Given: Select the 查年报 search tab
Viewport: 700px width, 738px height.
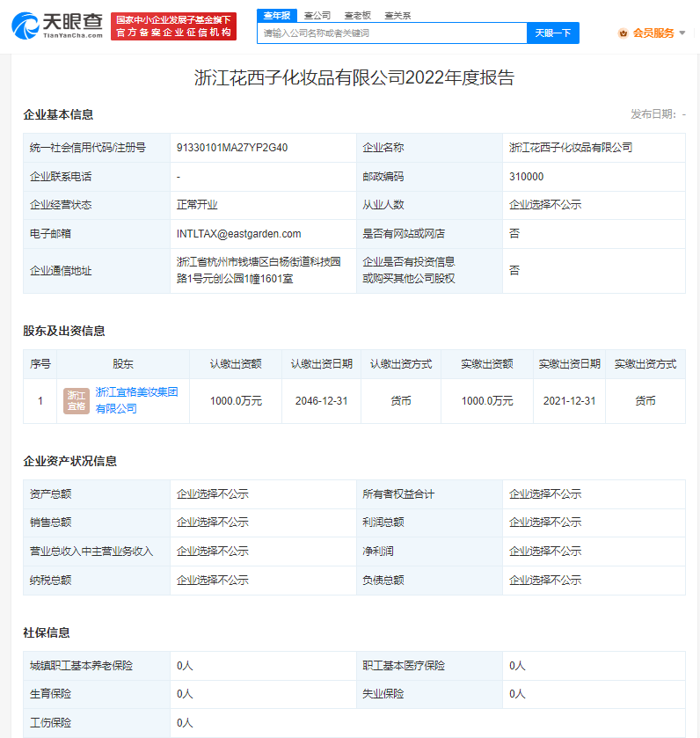Looking at the screenshot, I should coord(277,15).
